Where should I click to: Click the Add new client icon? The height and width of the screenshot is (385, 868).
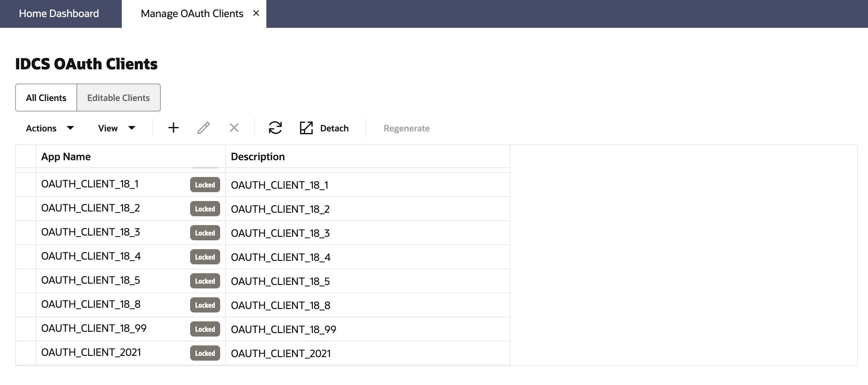tap(174, 128)
